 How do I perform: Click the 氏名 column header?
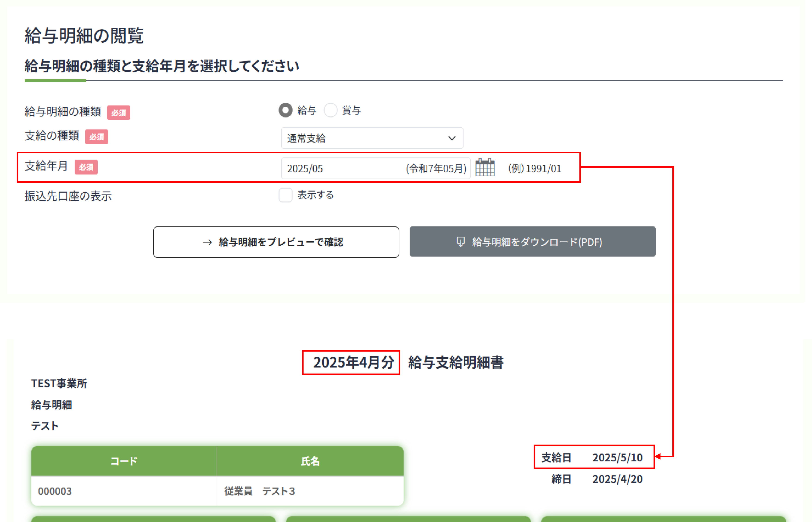click(x=310, y=461)
